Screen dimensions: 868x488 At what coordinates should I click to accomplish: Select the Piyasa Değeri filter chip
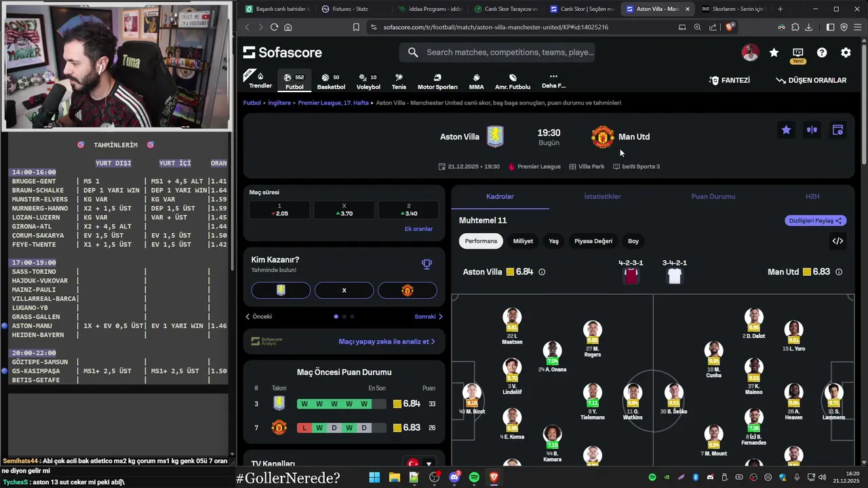coord(593,241)
